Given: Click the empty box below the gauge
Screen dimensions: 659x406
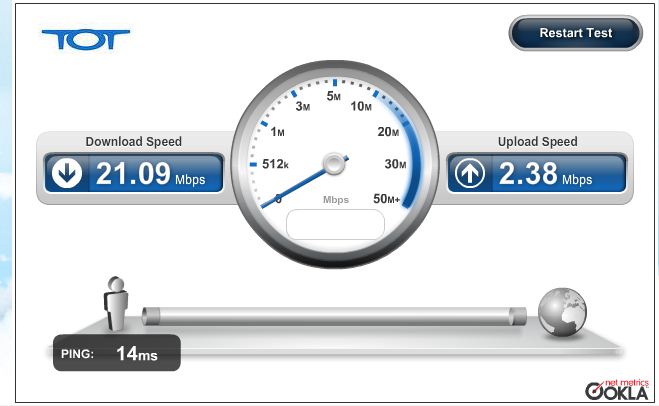Looking at the screenshot, I should tap(335, 224).
